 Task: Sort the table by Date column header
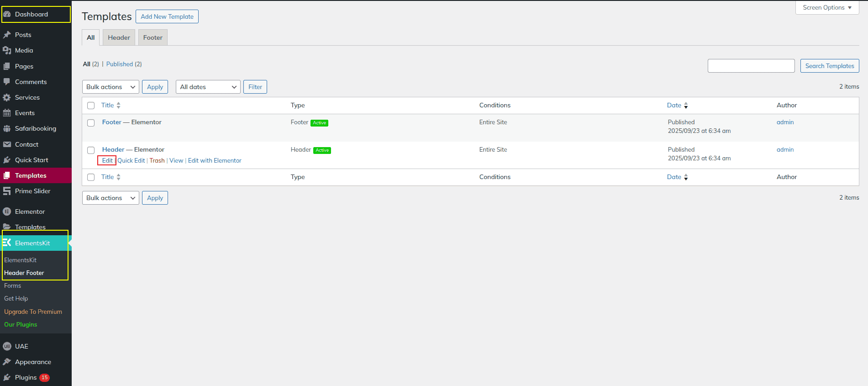[x=674, y=105]
